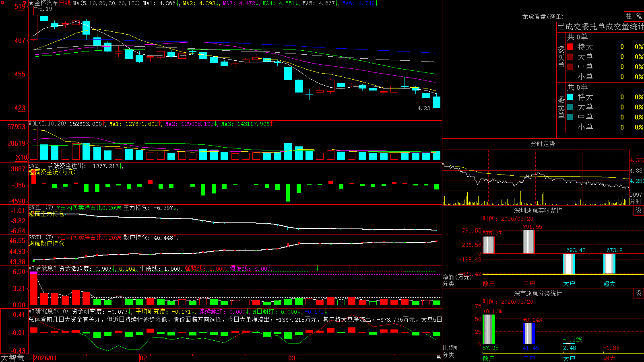Click the 龙虎看盘(逐单) panel title
644x362 pixels.
click(x=543, y=16)
